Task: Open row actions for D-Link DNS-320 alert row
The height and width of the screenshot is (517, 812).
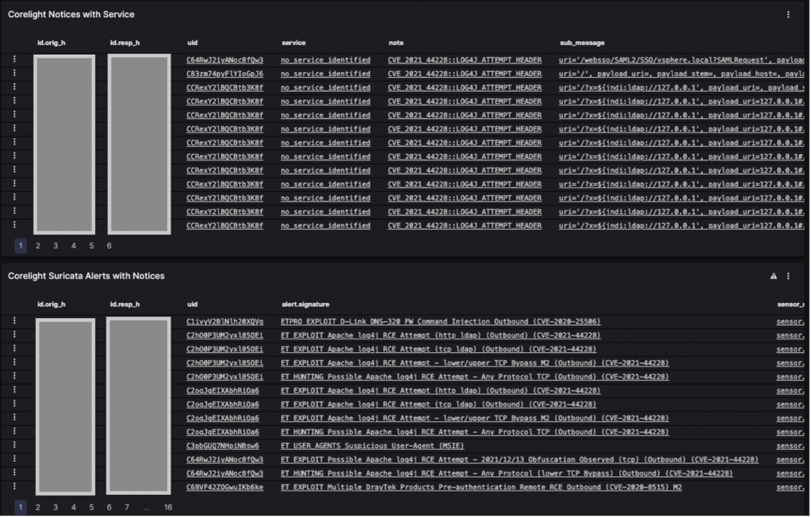Action: coord(13,322)
